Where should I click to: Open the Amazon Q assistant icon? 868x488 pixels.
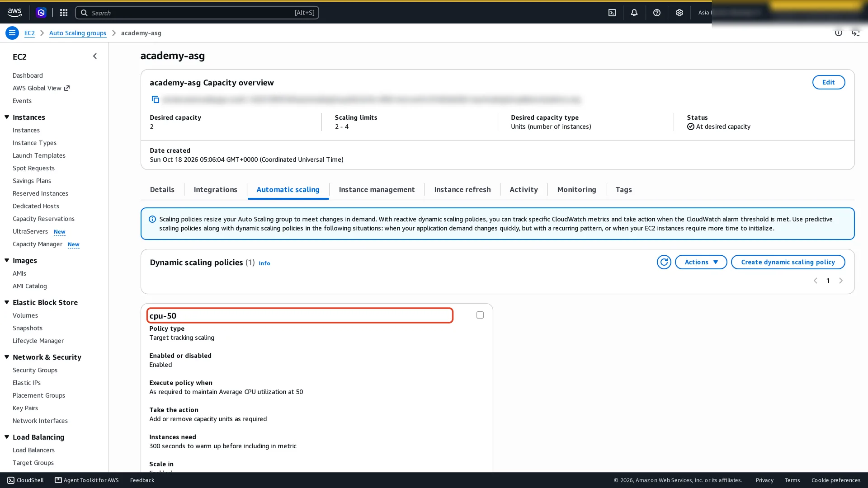click(x=41, y=13)
